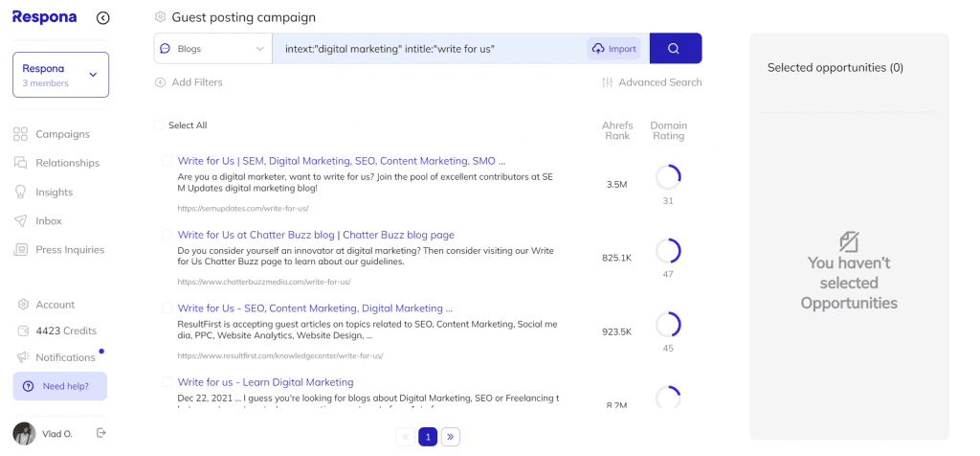Toggle the Select All checkbox
This screenshot has width=980, height=456.
(x=160, y=125)
